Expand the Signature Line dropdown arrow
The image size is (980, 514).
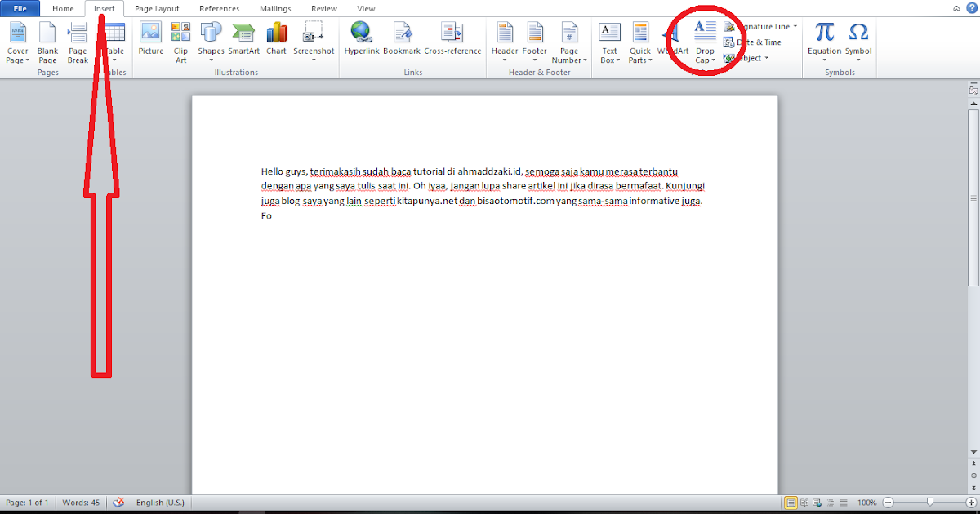pos(795,26)
